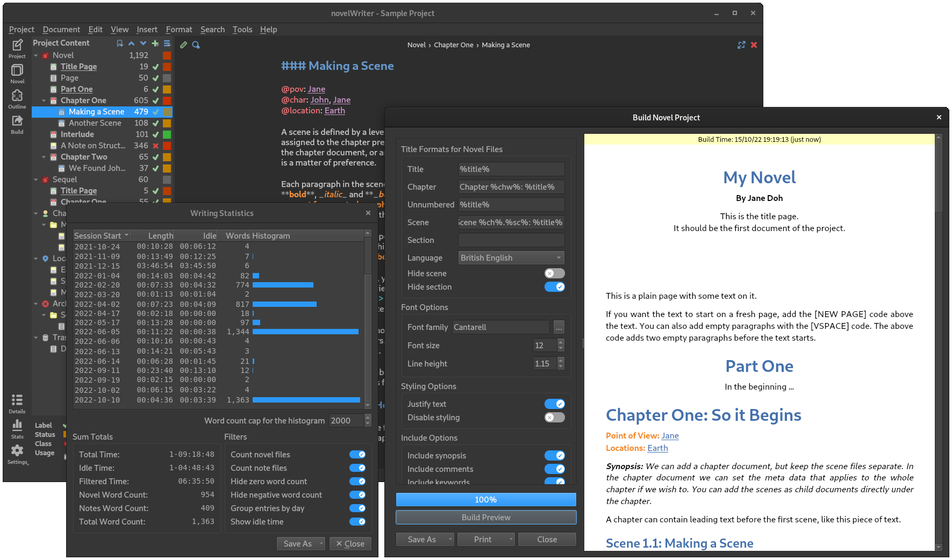Open the project tree options menu icon
Image resolution: width=952 pixels, height=560 pixels.
[x=167, y=44]
